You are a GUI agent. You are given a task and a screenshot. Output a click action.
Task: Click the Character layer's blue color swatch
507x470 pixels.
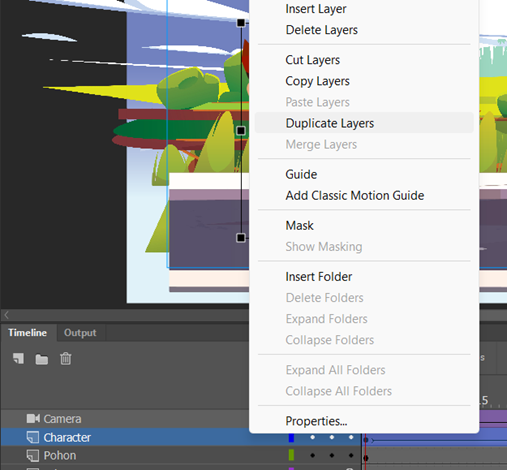[291, 438]
